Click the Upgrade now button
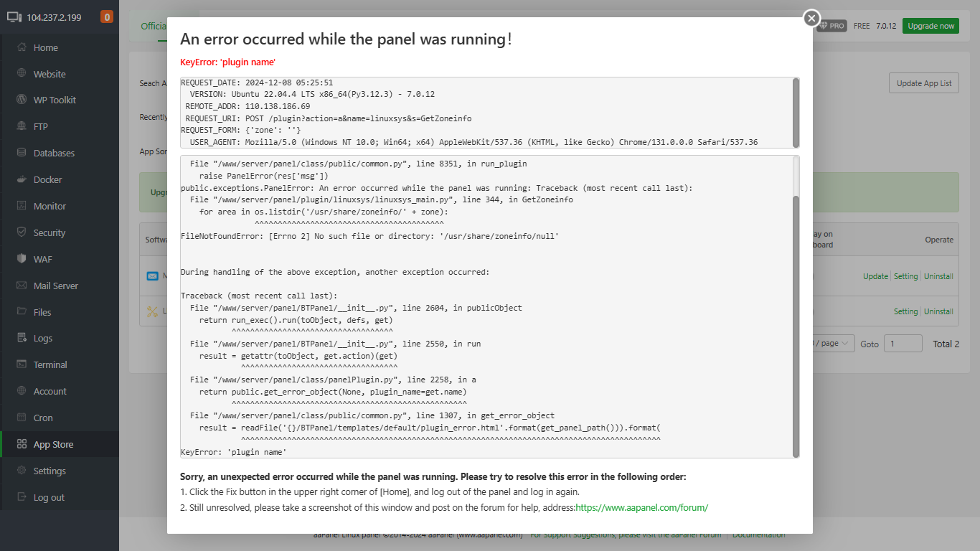Viewport: 980px width, 551px height. pyautogui.click(x=930, y=26)
